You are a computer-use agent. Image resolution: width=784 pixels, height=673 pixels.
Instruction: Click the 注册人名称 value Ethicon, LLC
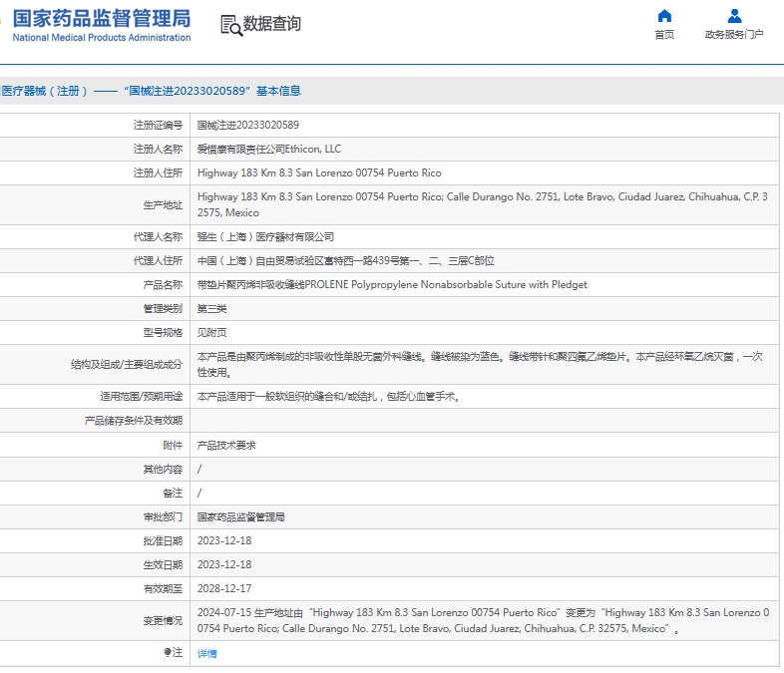[269, 149]
